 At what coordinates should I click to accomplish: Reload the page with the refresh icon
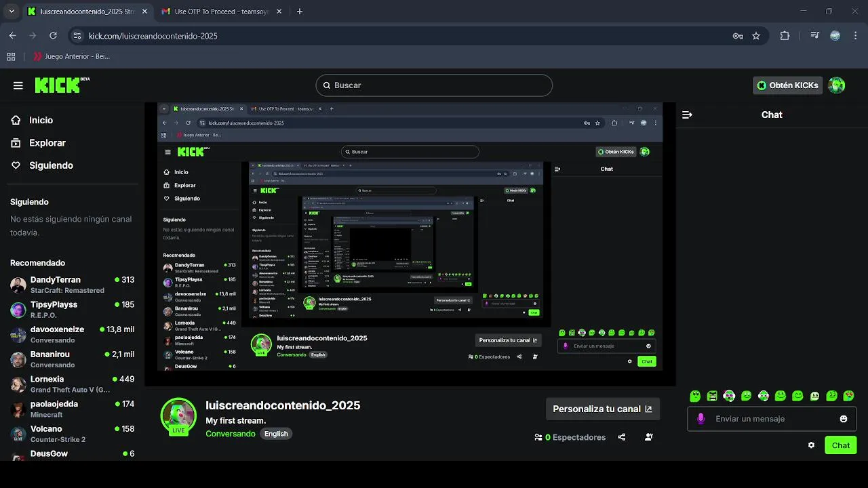[52, 36]
